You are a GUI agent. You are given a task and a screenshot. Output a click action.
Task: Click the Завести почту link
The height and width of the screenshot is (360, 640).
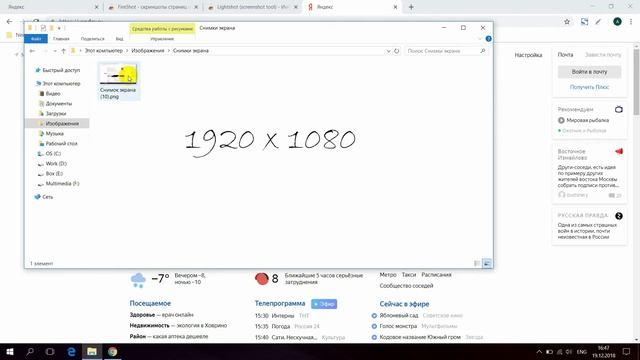point(603,55)
